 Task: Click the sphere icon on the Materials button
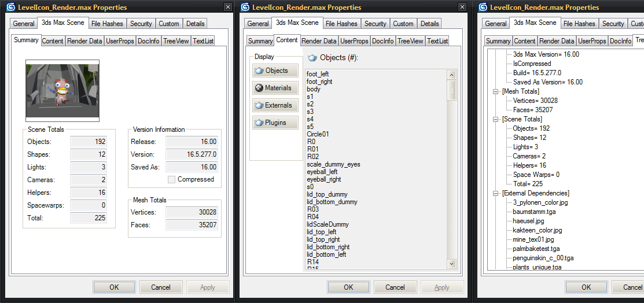coord(259,88)
